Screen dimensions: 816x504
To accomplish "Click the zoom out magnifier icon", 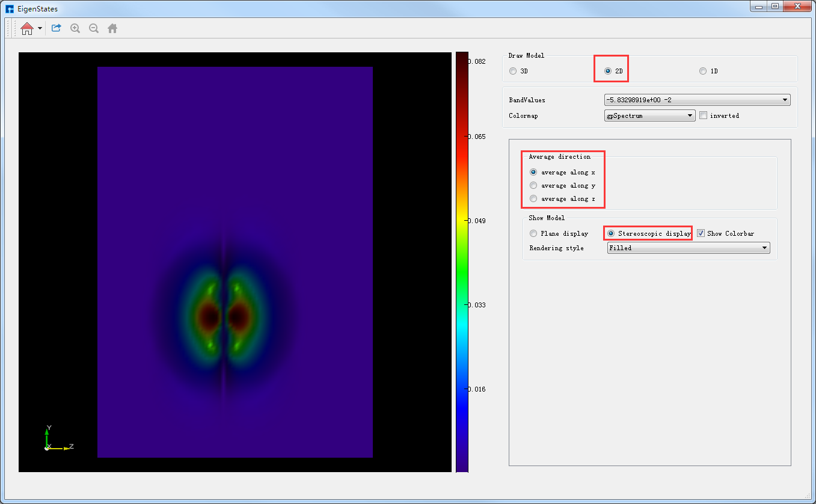I will click(94, 28).
